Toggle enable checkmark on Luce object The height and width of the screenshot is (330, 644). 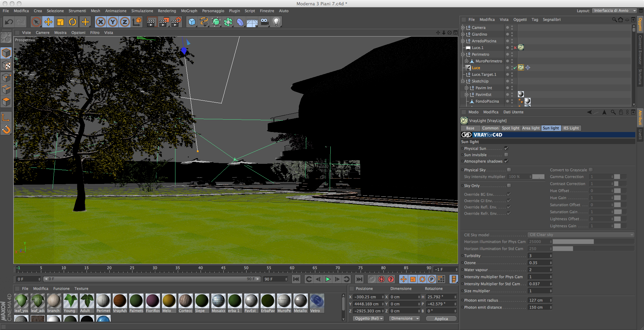[x=515, y=68]
